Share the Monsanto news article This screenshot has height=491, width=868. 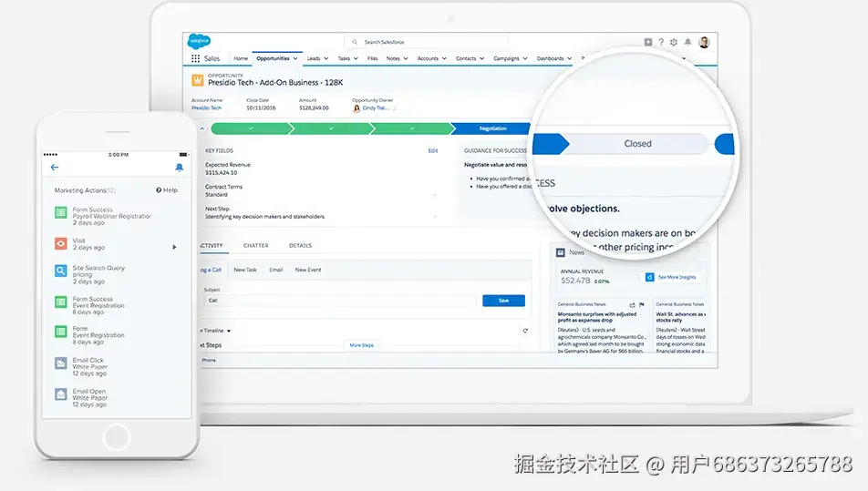point(632,304)
